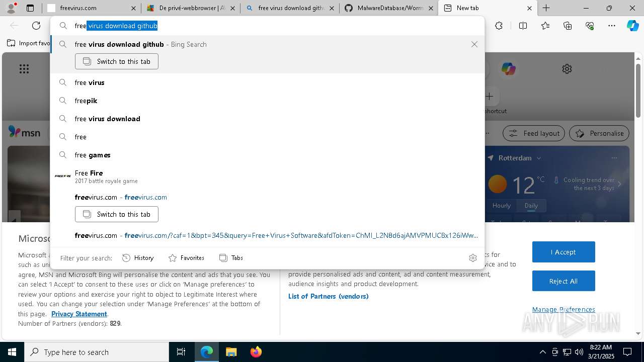Open Copilot icon on new tab page
Viewport: 644px width, 362px height.
click(508, 69)
